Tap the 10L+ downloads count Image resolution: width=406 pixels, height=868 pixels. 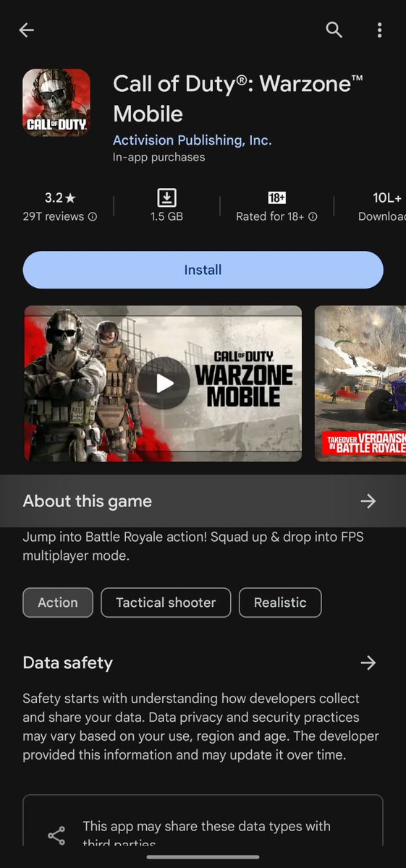point(387,197)
